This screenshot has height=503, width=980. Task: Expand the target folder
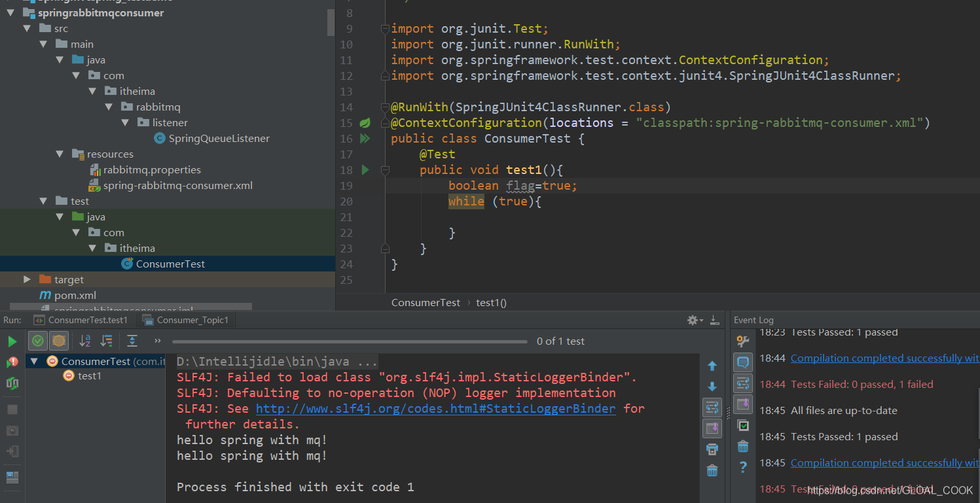pyautogui.click(x=27, y=279)
